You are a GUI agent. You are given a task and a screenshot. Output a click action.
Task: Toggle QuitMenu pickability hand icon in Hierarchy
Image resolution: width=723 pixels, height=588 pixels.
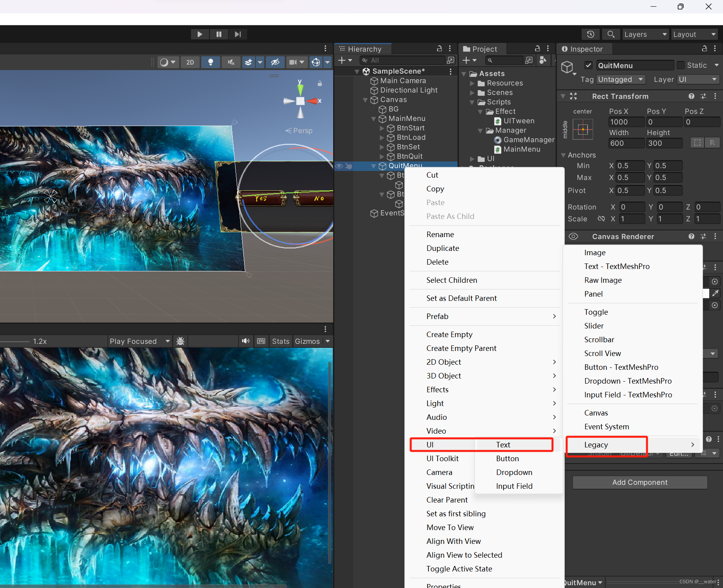pos(349,166)
